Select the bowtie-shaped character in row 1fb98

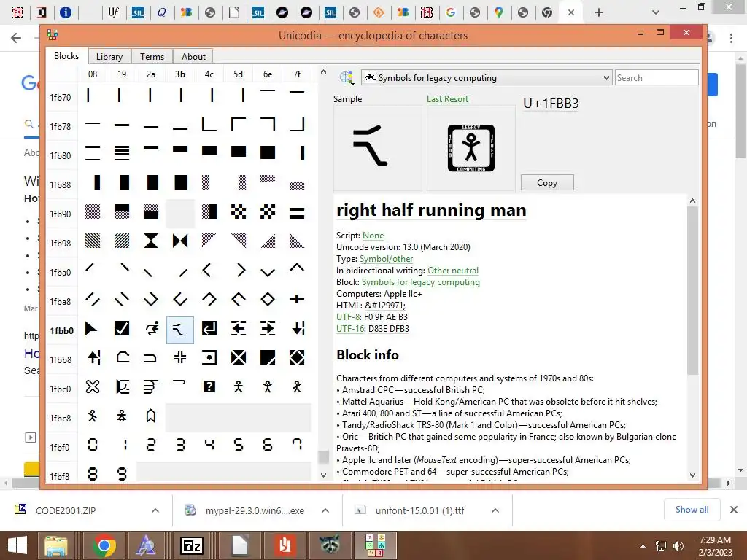(180, 241)
